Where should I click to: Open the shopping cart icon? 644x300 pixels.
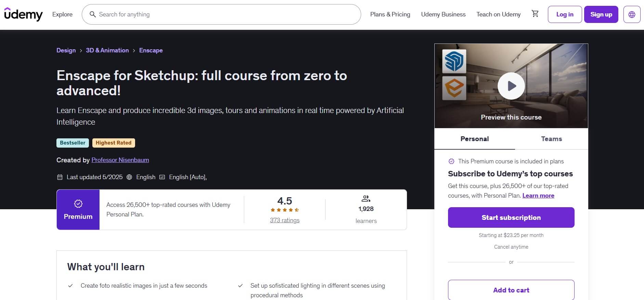[x=535, y=14]
